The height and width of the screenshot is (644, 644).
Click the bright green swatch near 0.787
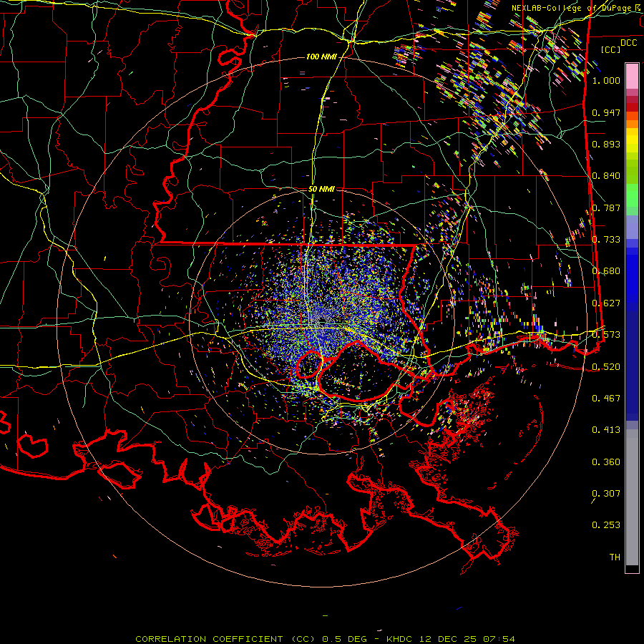[x=632, y=195]
